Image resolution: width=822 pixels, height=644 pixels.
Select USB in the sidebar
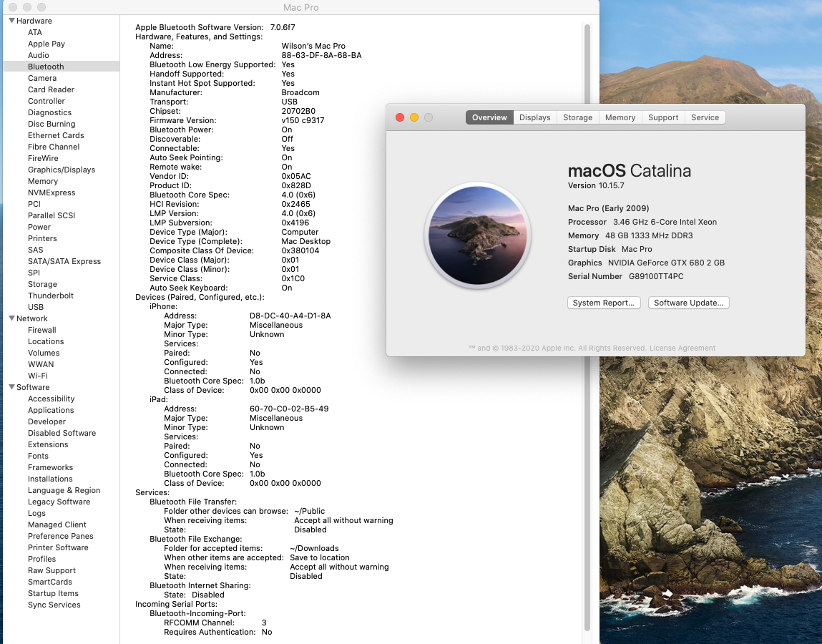point(36,307)
